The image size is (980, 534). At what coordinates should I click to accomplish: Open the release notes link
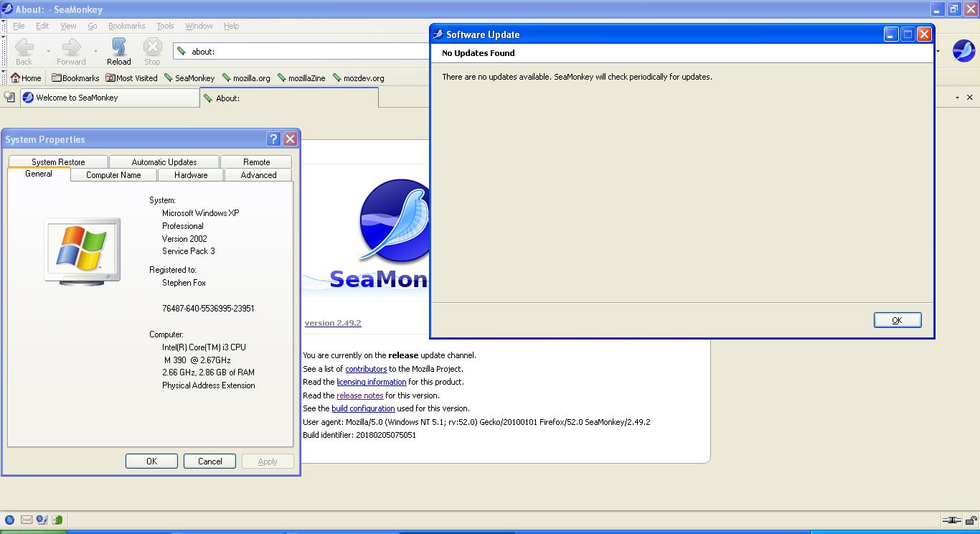pyautogui.click(x=360, y=395)
